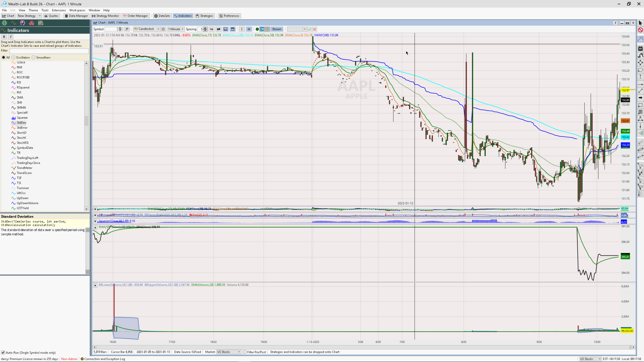The image size is (644, 362).
Task: Open Connection and Exception Log
Action: click(102, 359)
